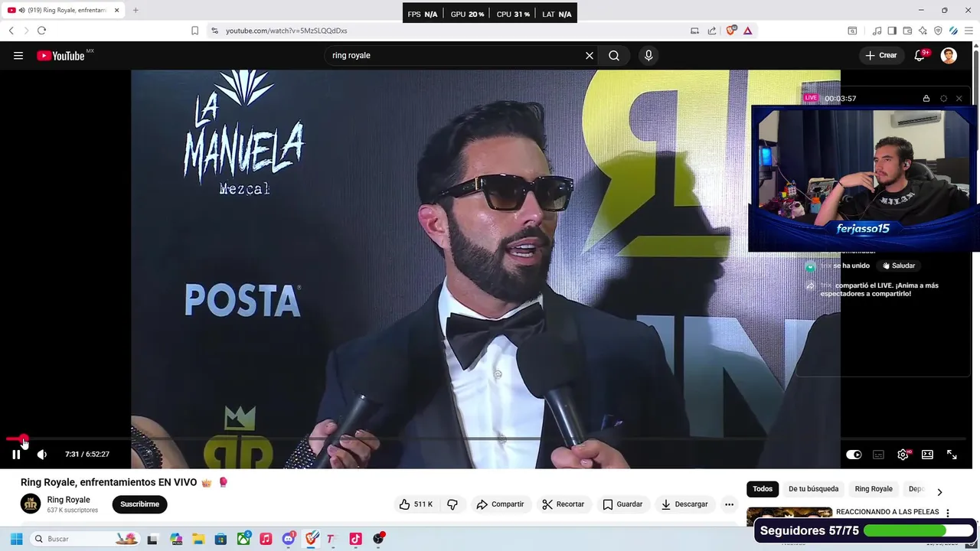Go back in browser
Viewport: 980px width, 551px height.
click(x=11, y=31)
